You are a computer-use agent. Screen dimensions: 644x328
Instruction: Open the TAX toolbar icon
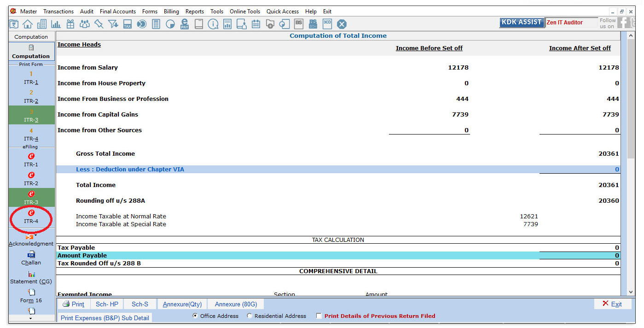(x=128, y=24)
